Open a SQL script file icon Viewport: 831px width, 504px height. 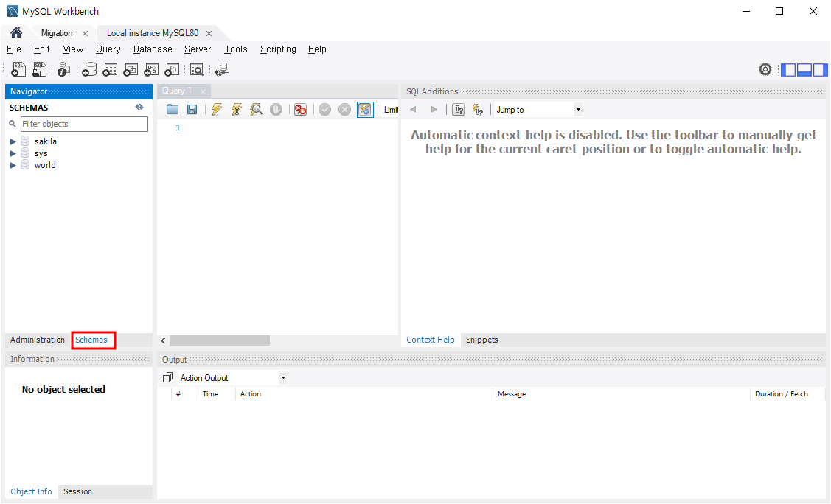(x=39, y=69)
